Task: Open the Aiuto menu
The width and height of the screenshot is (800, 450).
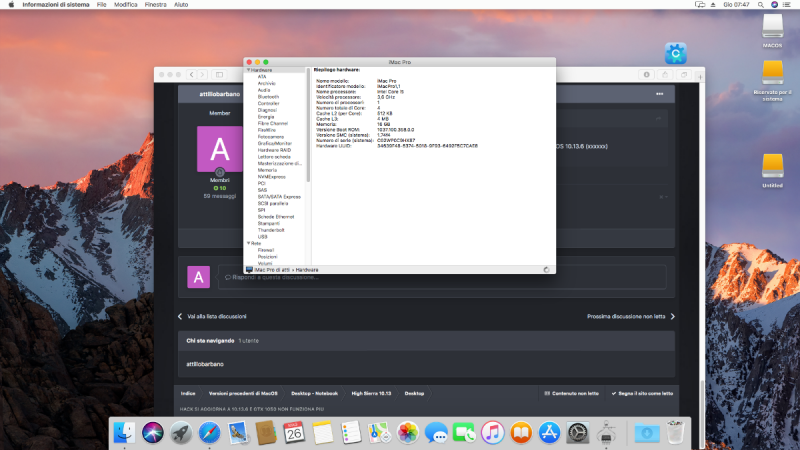Action: click(181, 5)
